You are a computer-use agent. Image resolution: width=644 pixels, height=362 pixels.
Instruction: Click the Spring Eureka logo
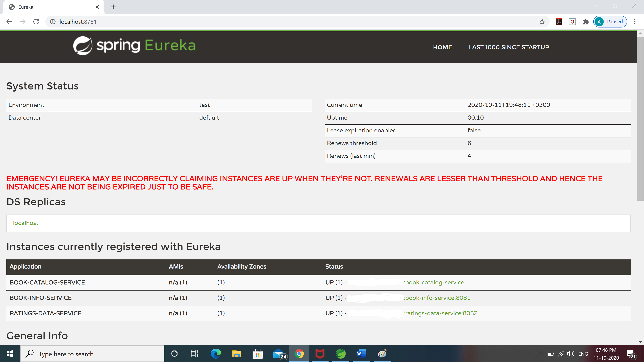134,46
